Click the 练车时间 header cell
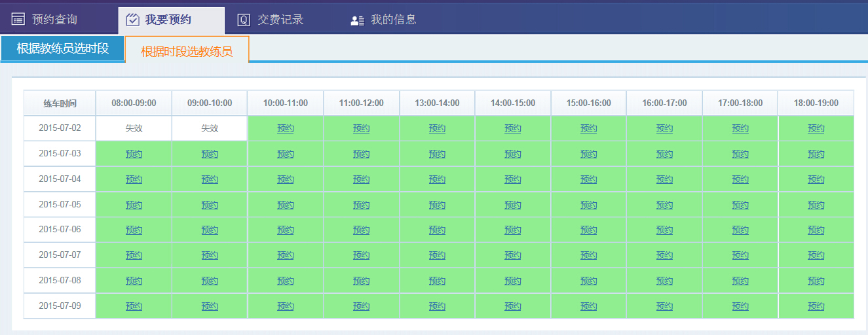868x335 pixels. [60, 103]
